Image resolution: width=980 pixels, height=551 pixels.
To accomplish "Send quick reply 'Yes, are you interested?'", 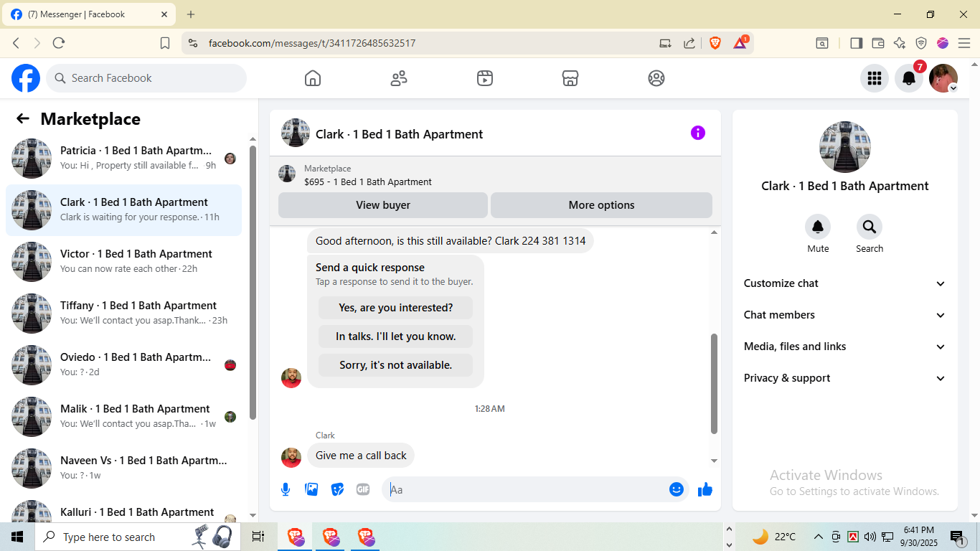I will tap(396, 308).
